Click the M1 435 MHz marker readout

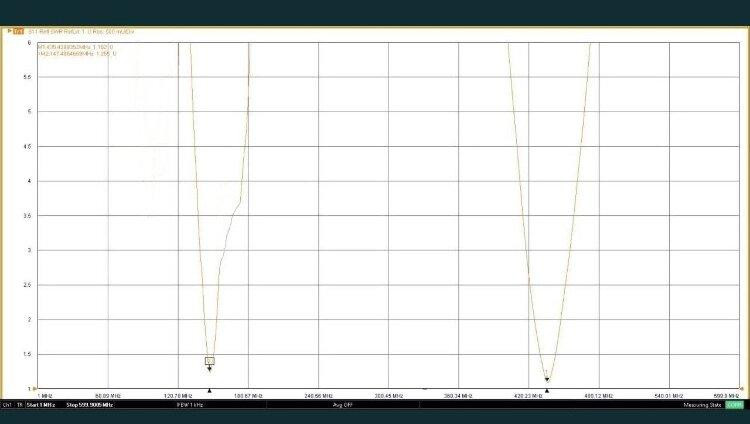[x=75, y=46]
